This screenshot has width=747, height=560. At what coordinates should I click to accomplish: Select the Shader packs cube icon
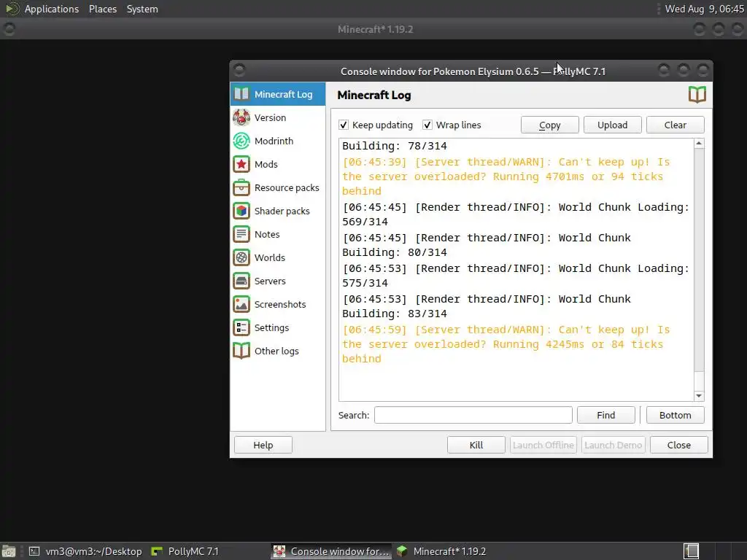(241, 211)
